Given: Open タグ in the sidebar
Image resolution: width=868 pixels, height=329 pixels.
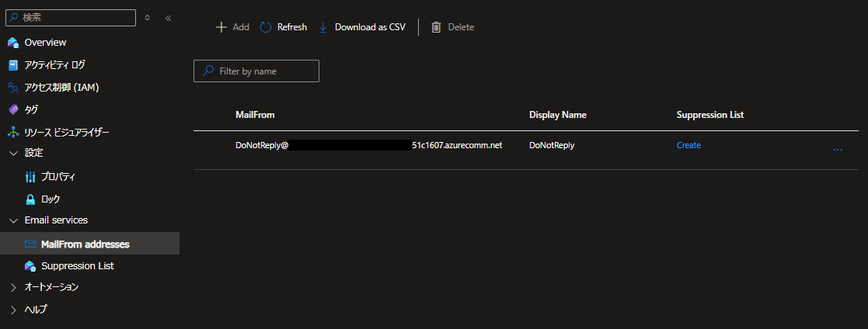Looking at the screenshot, I should [31, 109].
